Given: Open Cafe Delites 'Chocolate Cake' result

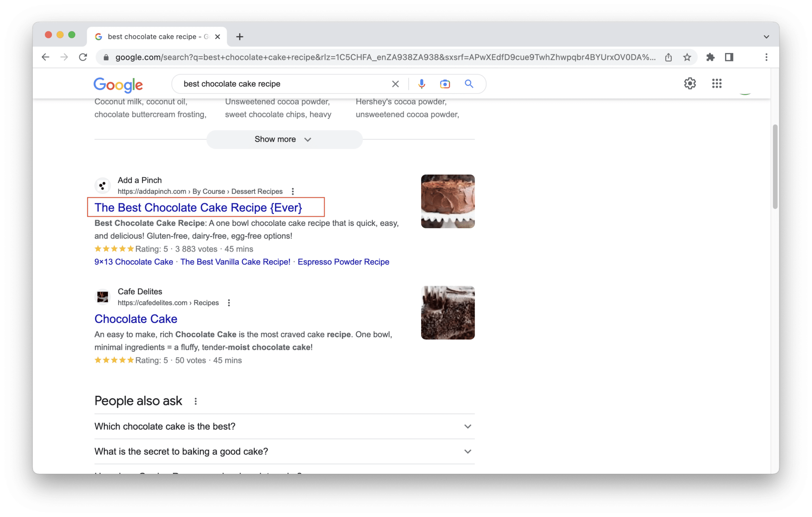Looking at the screenshot, I should coord(136,319).
